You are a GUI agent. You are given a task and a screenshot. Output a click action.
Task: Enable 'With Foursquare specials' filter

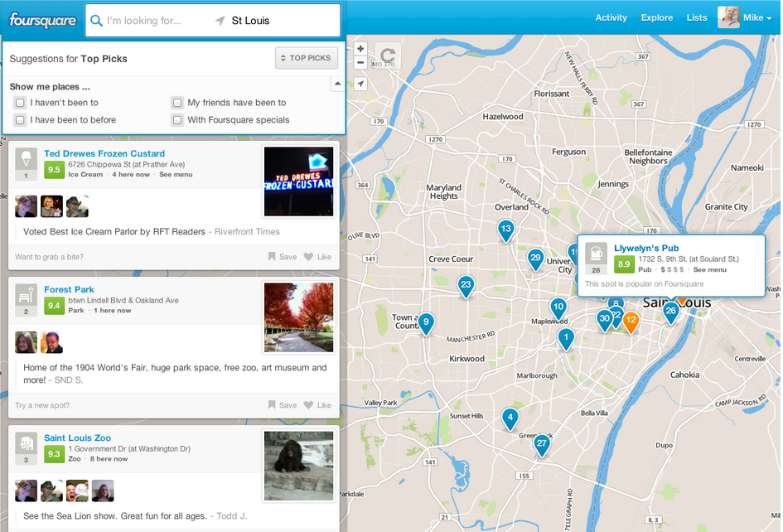tap(177, 120)
